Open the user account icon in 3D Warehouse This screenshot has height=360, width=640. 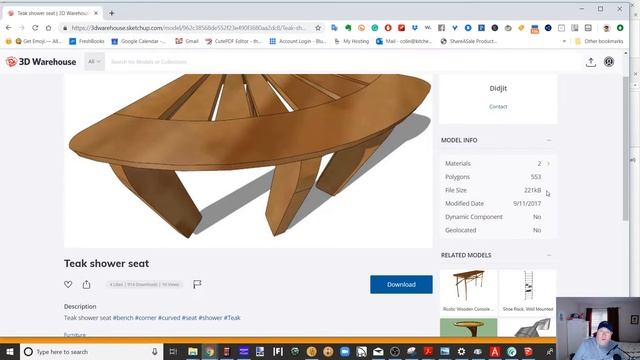[609, 62]
